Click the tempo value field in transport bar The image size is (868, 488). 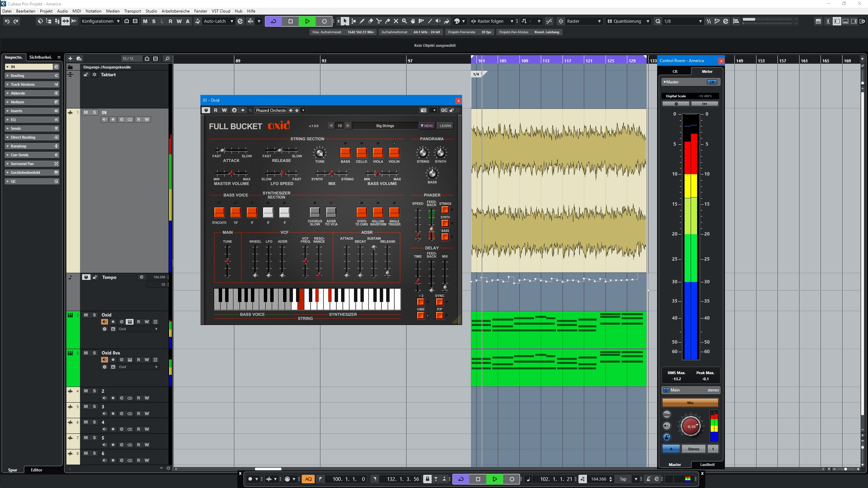pos(598,479)
